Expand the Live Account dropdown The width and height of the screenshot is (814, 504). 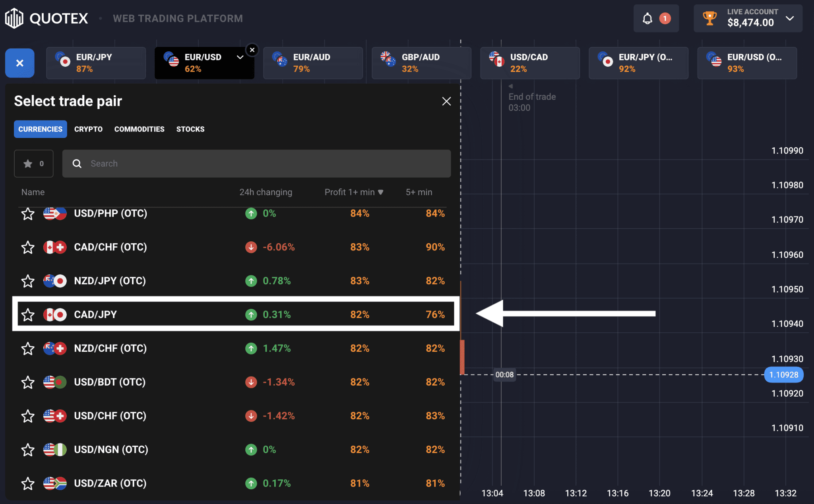coord(790,18)
